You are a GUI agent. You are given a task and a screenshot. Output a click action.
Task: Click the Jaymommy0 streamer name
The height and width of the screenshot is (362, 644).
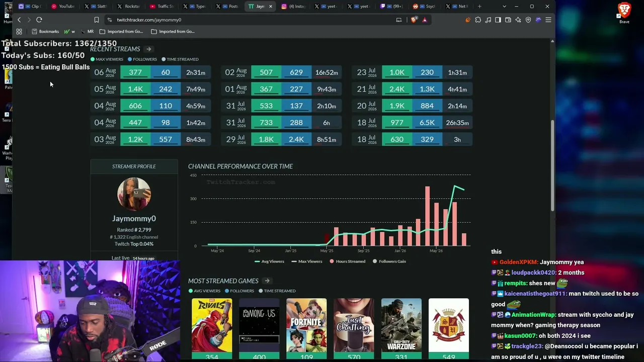point(134,219)
